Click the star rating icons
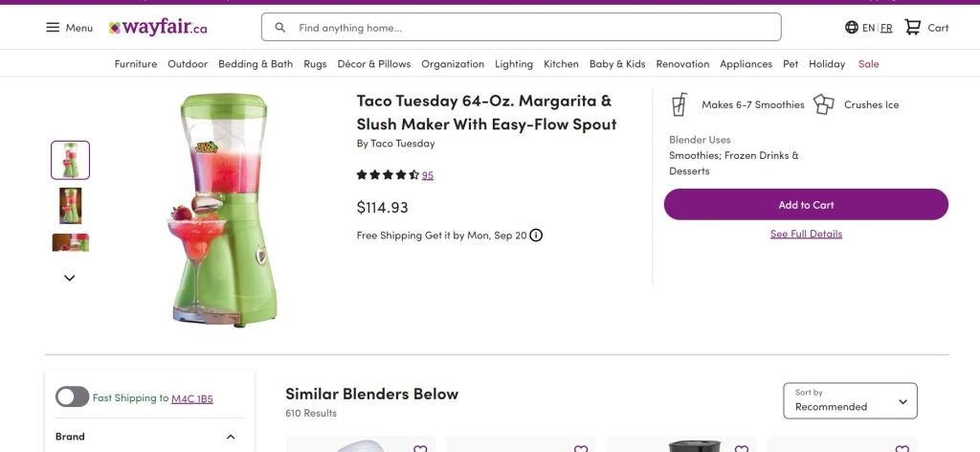The image size is (980, 452). 388,175
